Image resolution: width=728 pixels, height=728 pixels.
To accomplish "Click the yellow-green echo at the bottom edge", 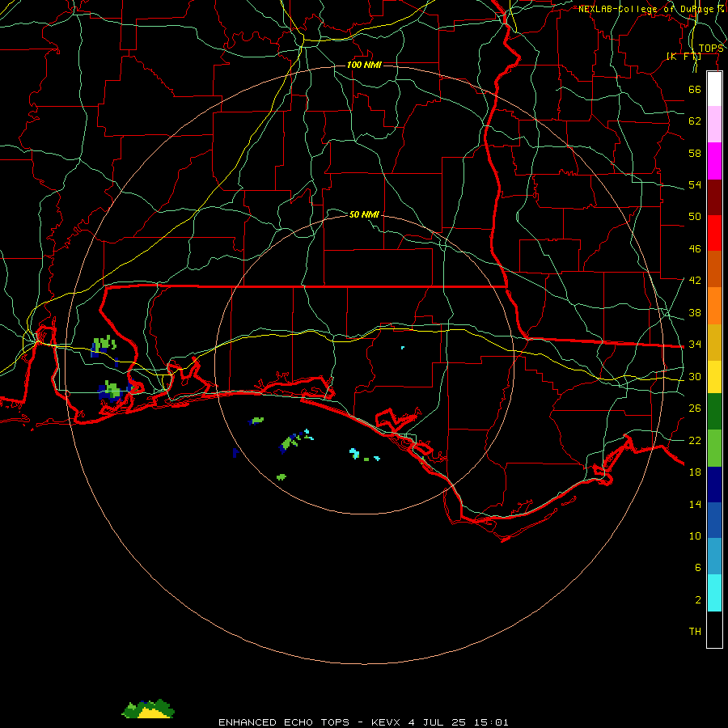I will point(148,709).
